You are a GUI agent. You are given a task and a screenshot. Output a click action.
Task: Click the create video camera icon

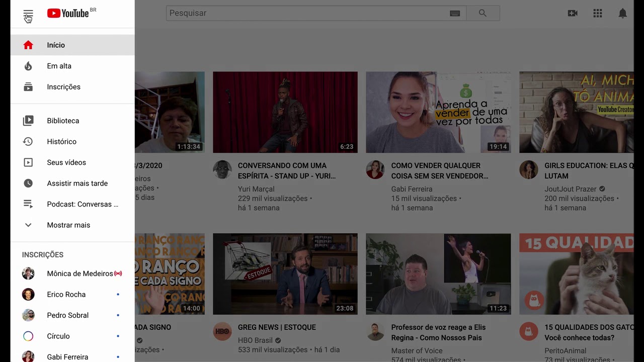tap(573, 14)
